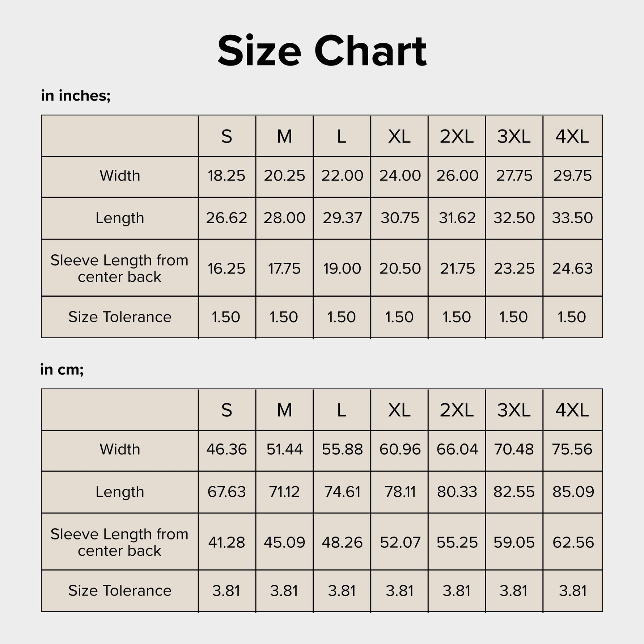Select the 23.25 sleeve length cell for 3XL
The width and height of the screenshot is (644, 644).
tap(514, 268)
